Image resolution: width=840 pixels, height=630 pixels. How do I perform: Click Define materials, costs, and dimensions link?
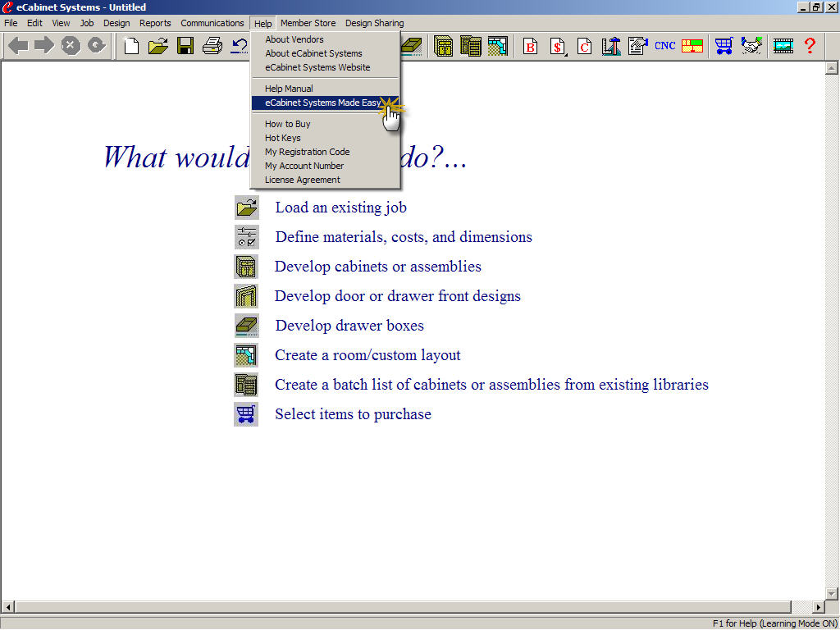coord(404,237)
